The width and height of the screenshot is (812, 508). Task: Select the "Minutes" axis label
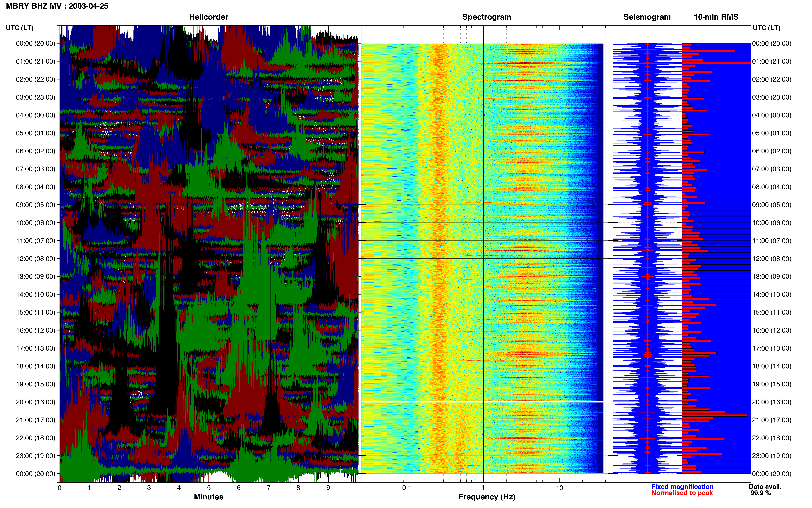click(209, 497)
